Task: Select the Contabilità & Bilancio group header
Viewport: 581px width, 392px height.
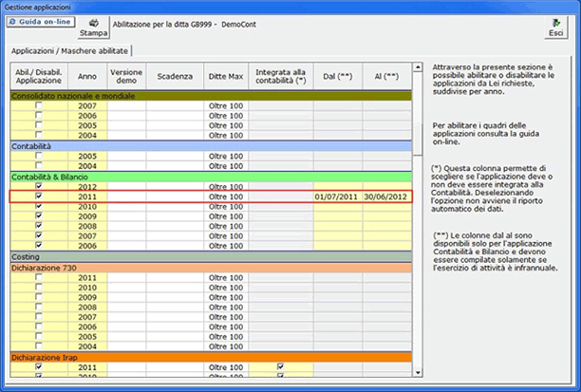Action: click(x=211, y=177)
